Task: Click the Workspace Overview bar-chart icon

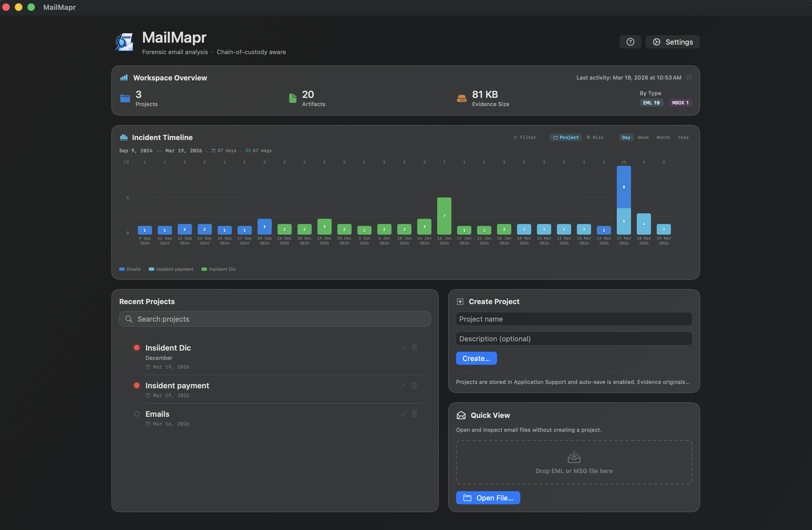Action: (124, 77)
